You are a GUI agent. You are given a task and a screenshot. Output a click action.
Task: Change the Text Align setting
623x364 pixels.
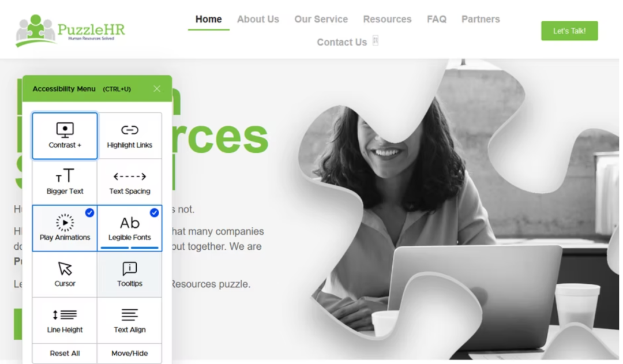pyautogui.click(x=130, y=320)
